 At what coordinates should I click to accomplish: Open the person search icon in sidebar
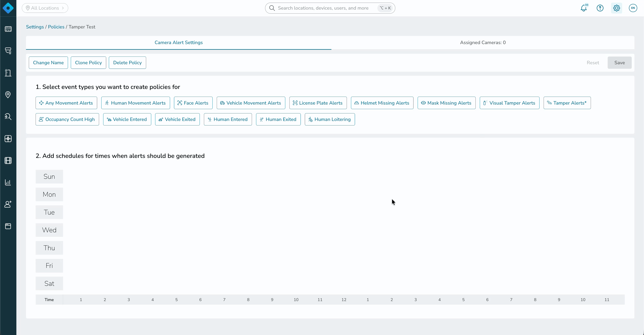click(x=8, y=117)
